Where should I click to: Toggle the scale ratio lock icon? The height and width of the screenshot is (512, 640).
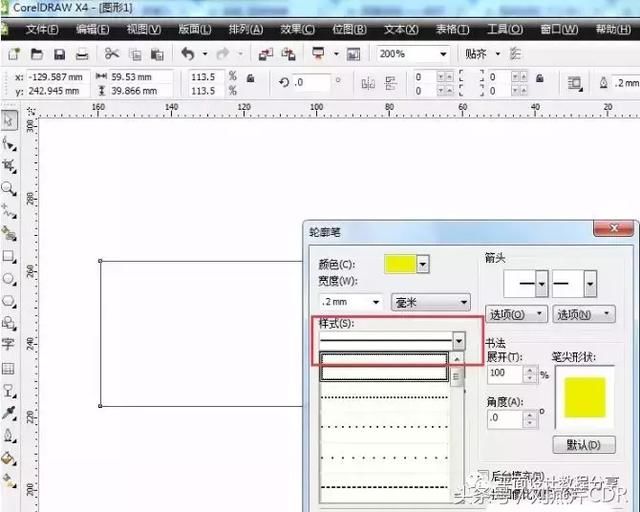click(251, 78)
